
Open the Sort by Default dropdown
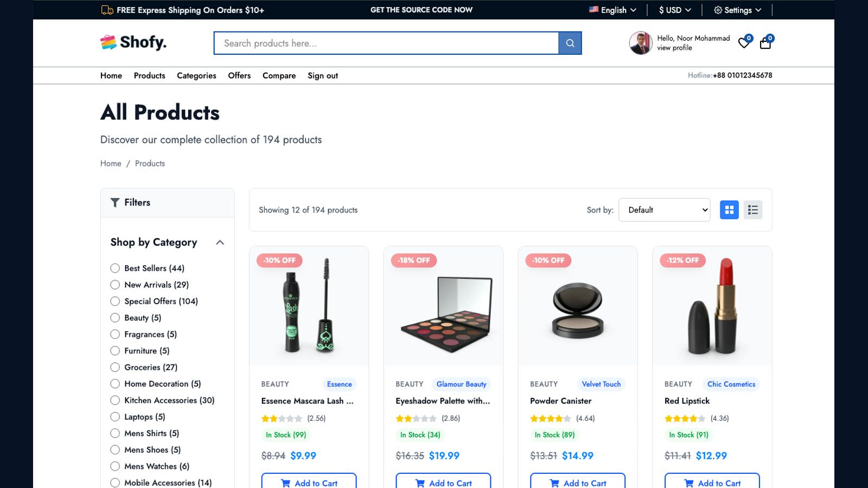pos(665,210)
